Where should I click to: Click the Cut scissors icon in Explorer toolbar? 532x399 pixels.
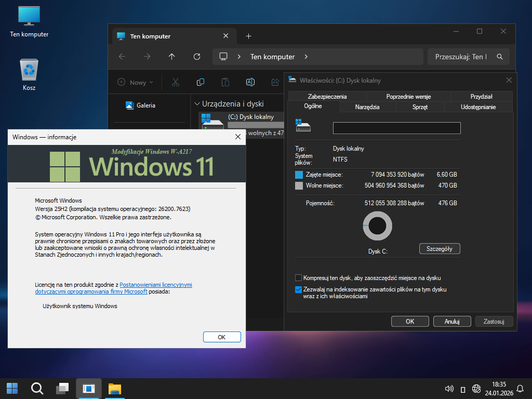pyautogui.click(x=175, y=82)
